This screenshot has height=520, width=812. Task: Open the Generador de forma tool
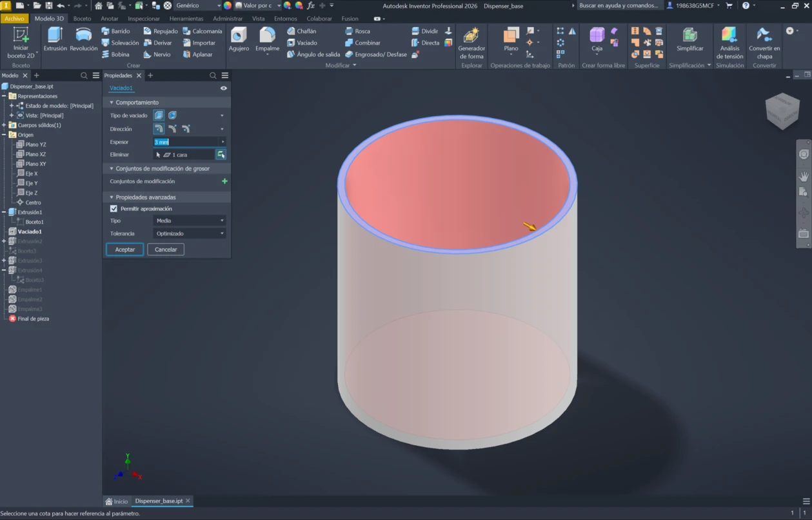(471, 43)
